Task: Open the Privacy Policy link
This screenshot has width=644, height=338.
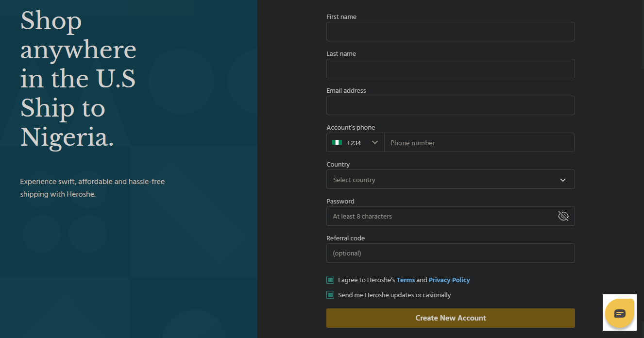Action: (x=449, y=280)
